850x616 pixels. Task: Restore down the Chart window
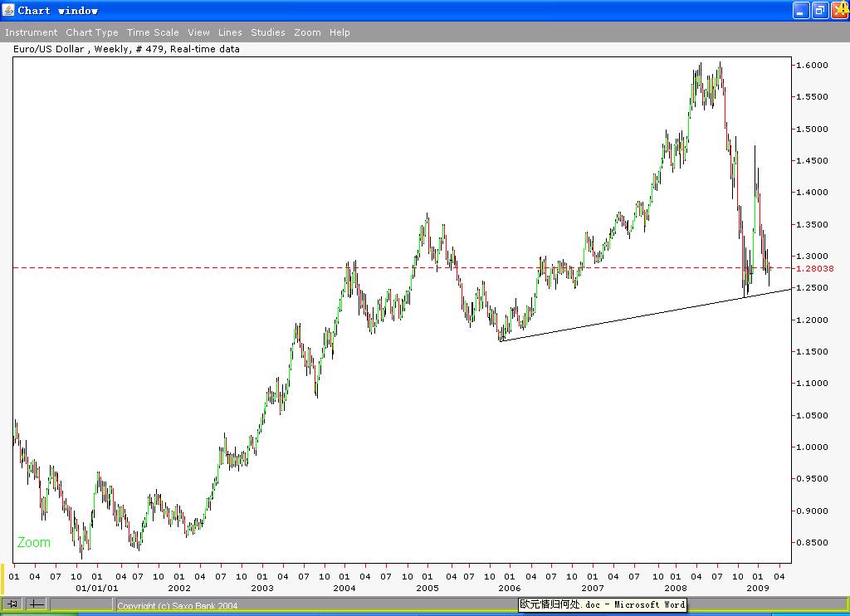point(820,10)
